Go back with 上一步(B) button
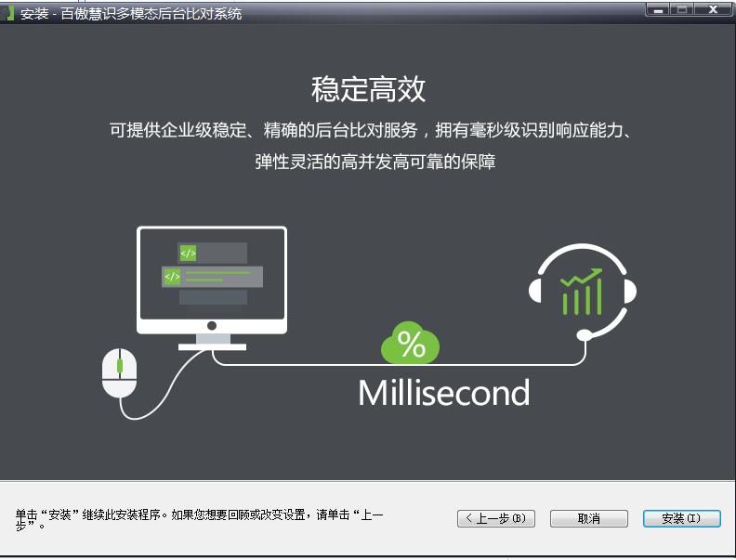The image size is (736, 560). click(x=496, y=518)
